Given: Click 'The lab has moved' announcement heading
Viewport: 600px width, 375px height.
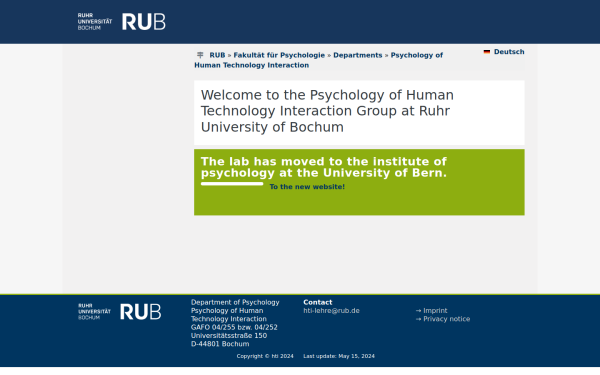Looking at the screenshot, I should coord(324,167).
